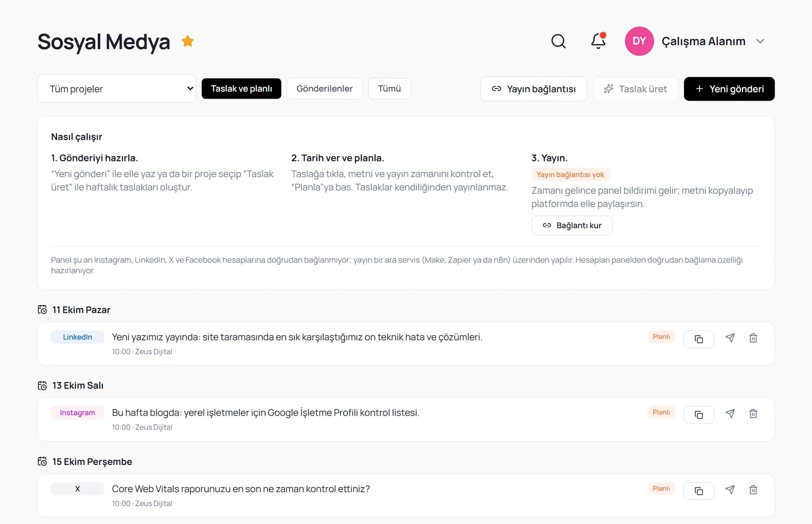Viewport: 812px width, 524px height.
Task: Click the Yayın bağlantısı yok badge
Action: pyautogui.click(x=570, y=175)
